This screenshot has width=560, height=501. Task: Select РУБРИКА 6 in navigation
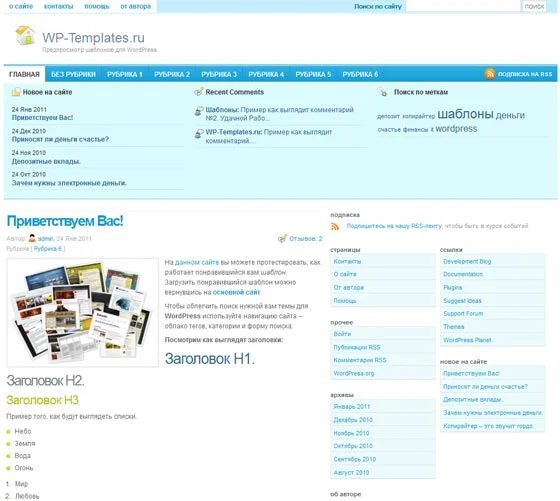pos(360,74)
